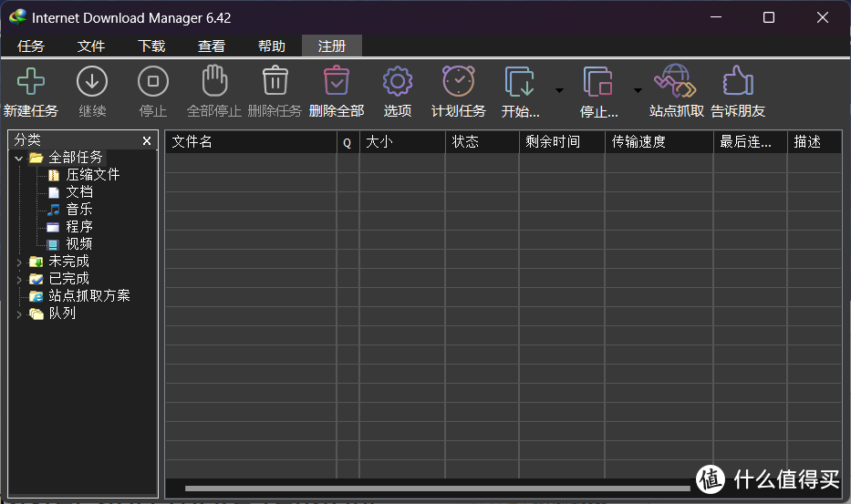Open the 注册 menu

332,46
